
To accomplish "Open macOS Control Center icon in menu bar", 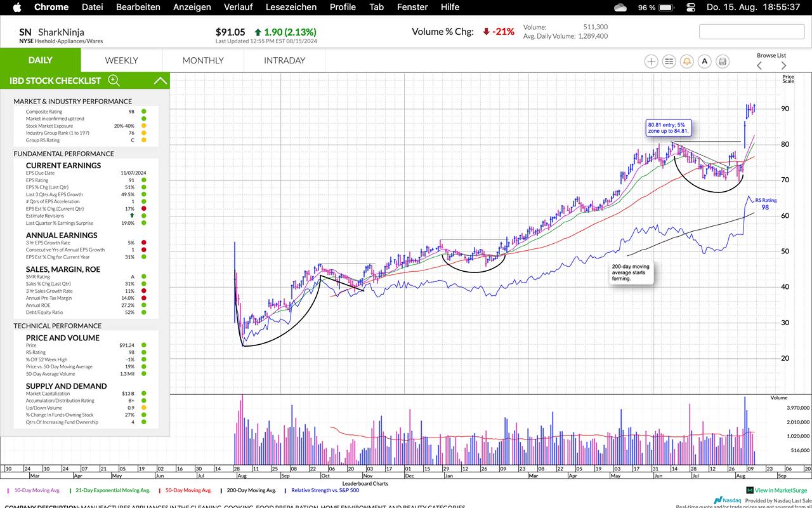I will coord(691,7).
